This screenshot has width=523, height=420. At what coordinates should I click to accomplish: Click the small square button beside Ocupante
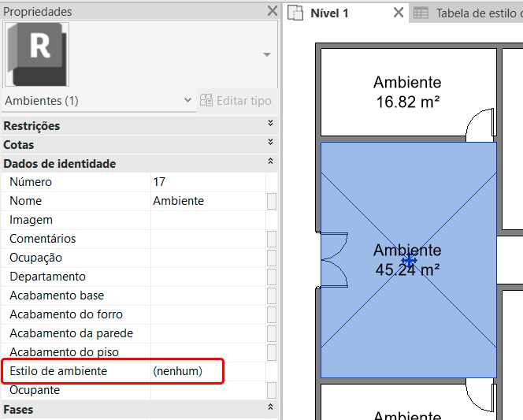[x=272, y=390]
